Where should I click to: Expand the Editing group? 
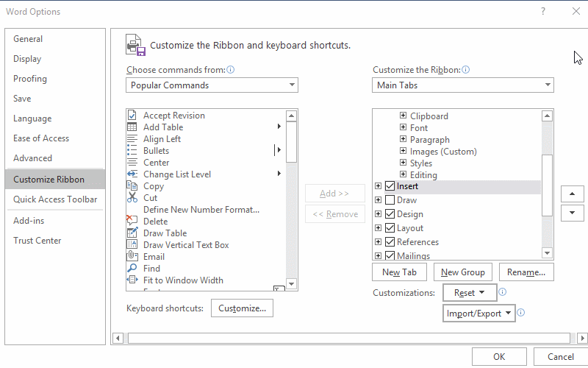tap(403, 174)
